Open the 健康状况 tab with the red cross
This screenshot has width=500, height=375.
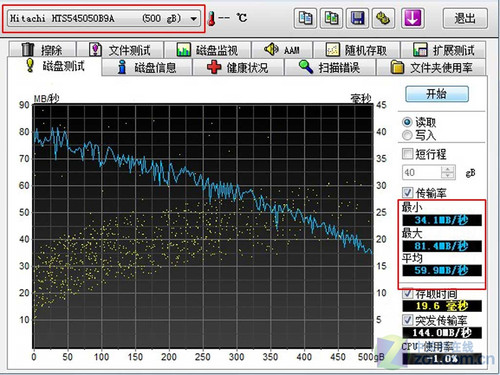point(238,67)
